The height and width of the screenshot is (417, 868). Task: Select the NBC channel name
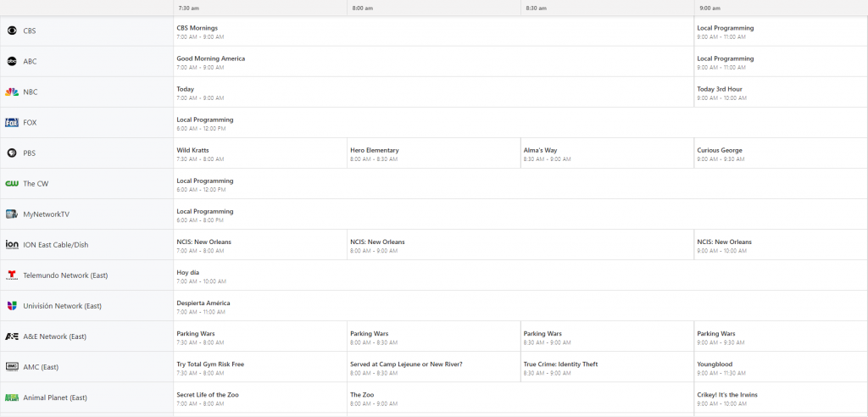[31, 92]
